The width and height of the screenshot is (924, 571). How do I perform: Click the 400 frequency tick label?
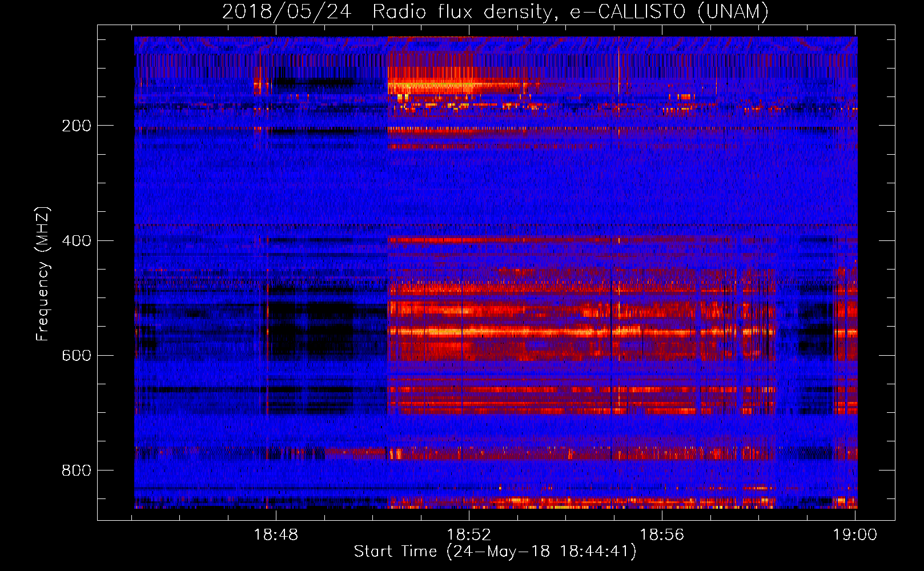(x=77, y=240)
